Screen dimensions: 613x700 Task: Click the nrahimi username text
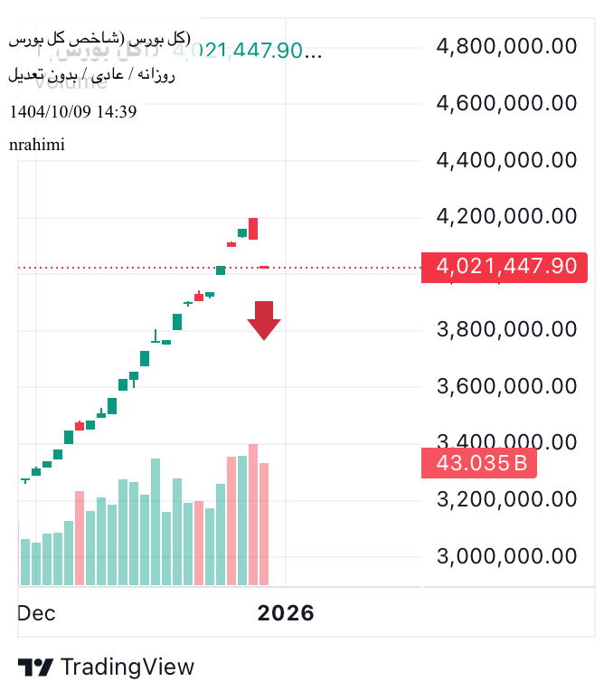click(x=37, y=145)
